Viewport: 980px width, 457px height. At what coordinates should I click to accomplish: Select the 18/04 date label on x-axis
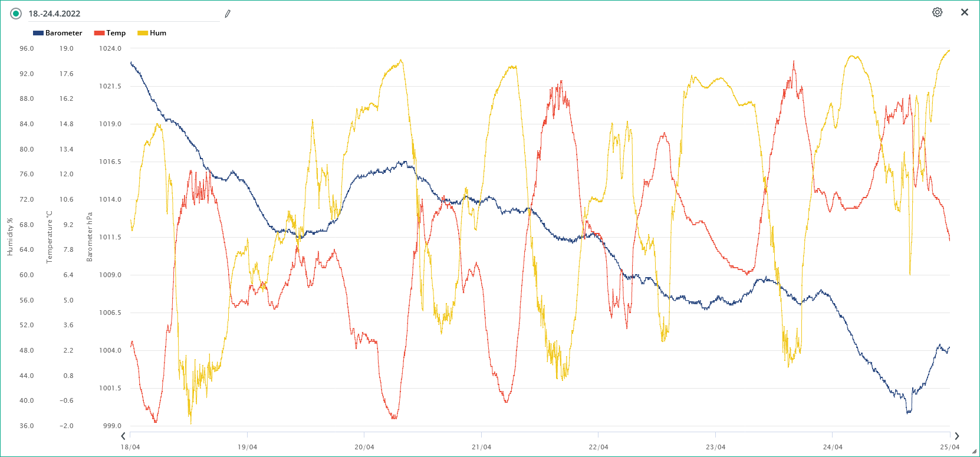(130, 447)
